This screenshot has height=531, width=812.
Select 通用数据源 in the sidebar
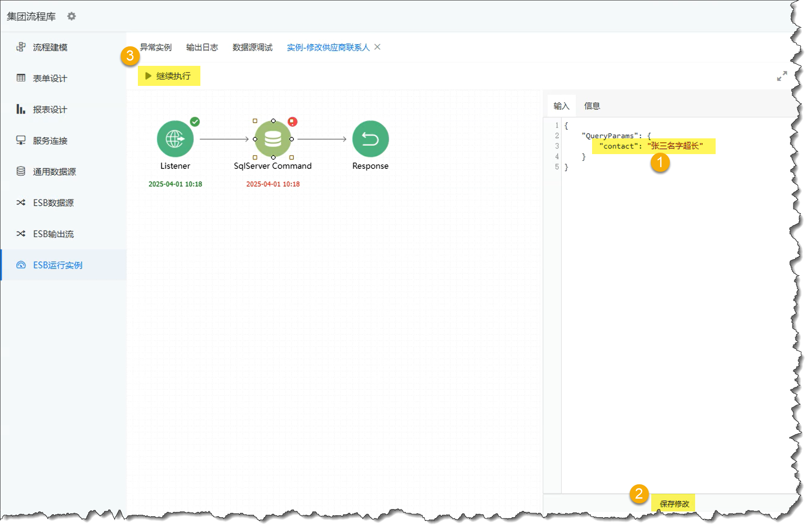coord(54,172)
